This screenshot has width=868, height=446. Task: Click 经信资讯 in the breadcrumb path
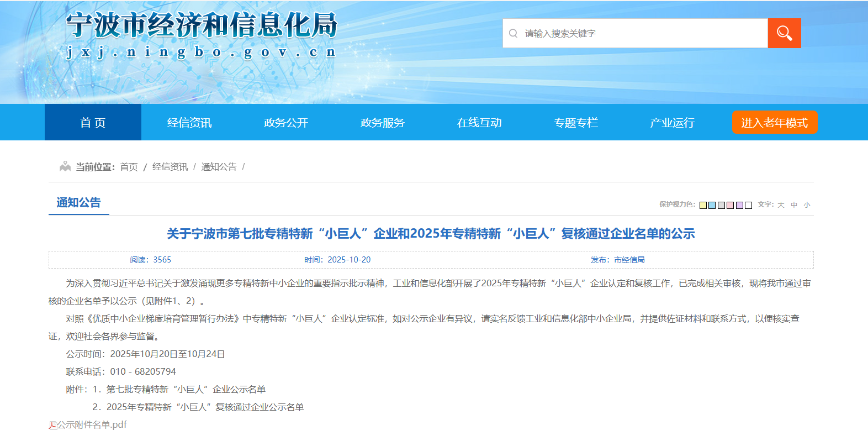coord(170,167)
